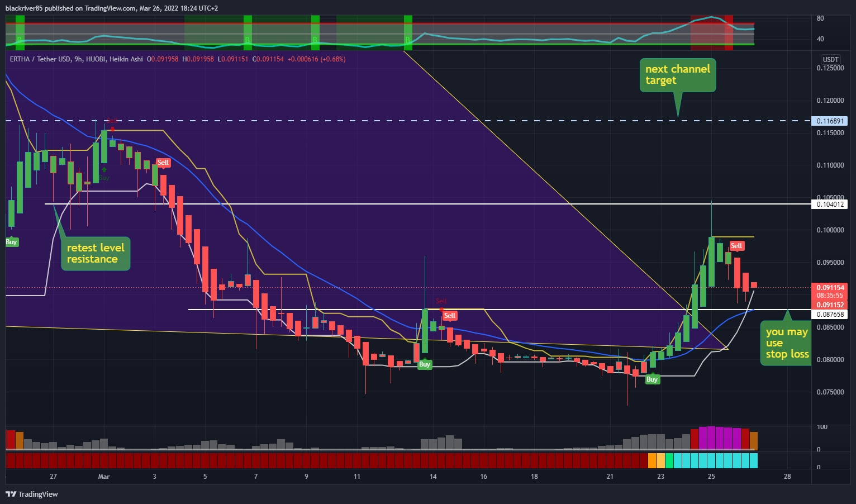Select the Sell label after March 25
Screen dimensions: 856x504
point(736,246)
